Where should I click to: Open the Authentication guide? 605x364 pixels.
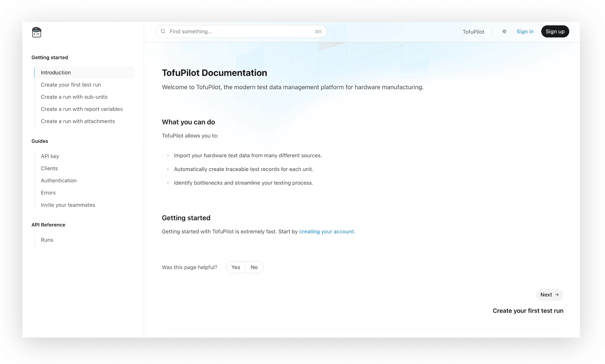tap(59, 180)
